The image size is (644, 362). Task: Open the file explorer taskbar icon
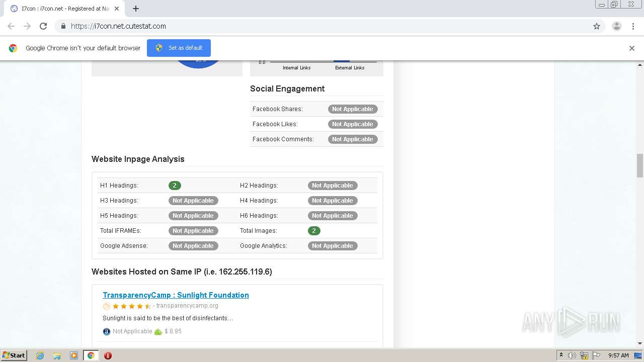tap(57, 355)
